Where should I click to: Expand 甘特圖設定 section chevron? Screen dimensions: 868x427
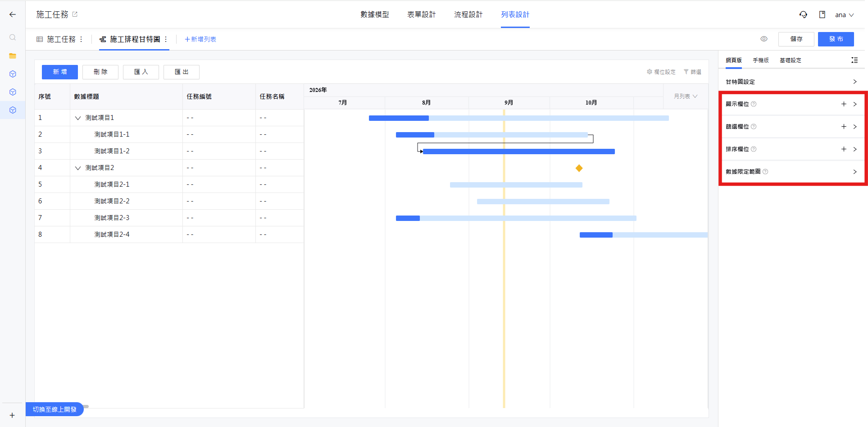(855, 82)
